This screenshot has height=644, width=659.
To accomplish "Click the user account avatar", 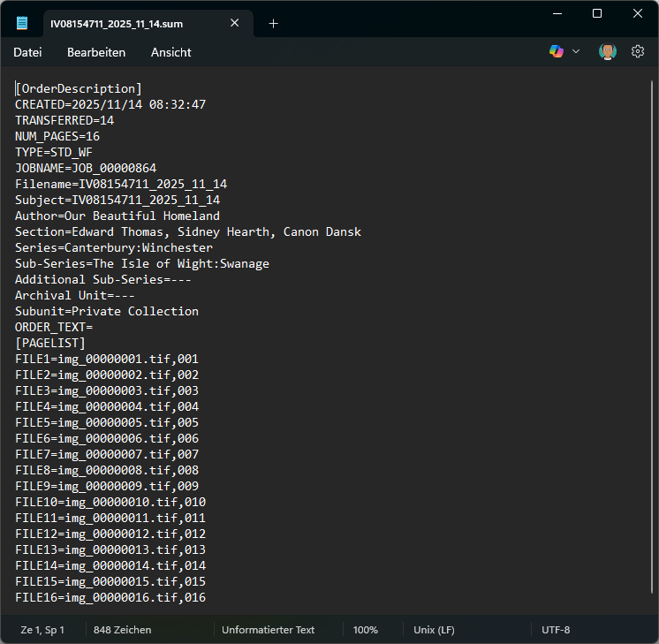I will [x=608, y=52].
